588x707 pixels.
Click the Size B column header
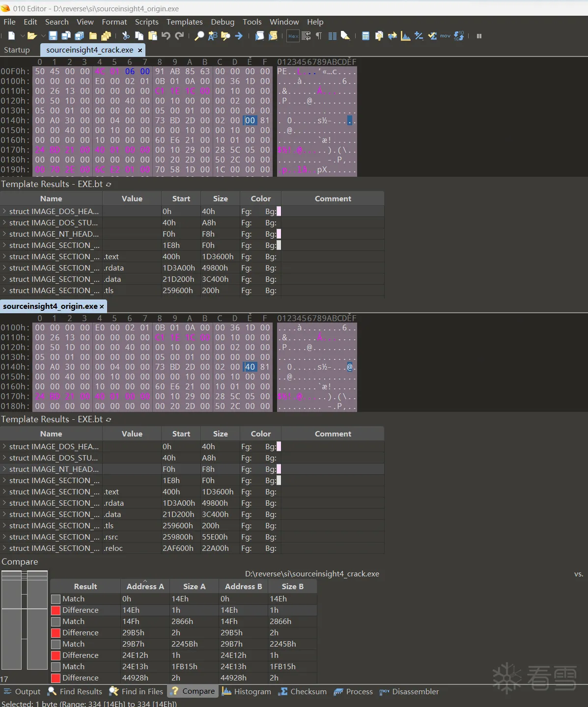point(292,586)
